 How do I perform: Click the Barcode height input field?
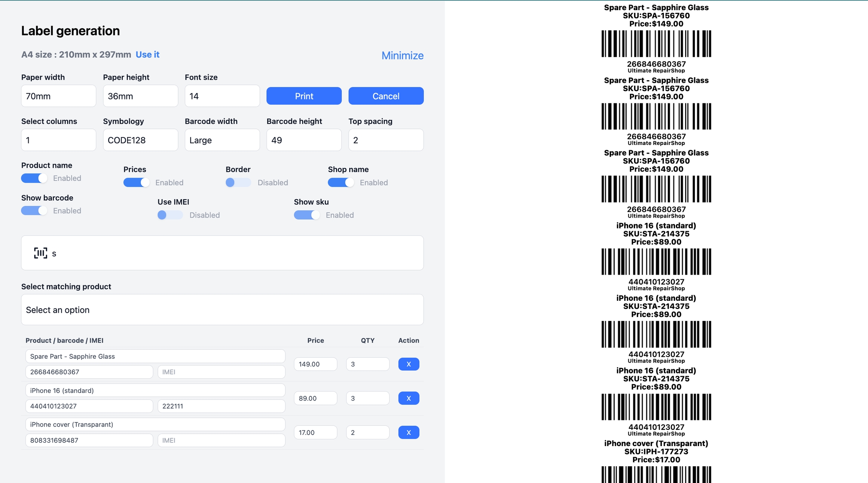coord(304,140)
